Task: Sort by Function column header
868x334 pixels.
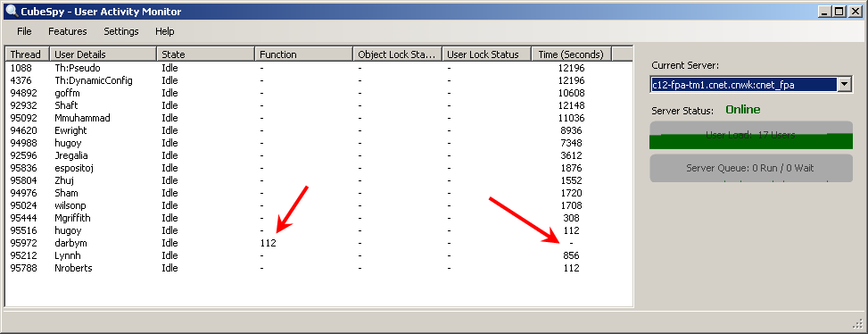Action: click(304, 54)
